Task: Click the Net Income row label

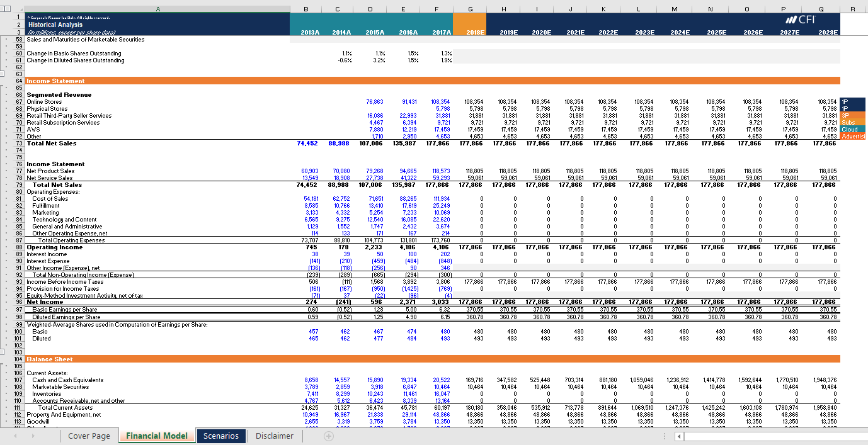Action: pyautogui.click(x=45, y=302)
